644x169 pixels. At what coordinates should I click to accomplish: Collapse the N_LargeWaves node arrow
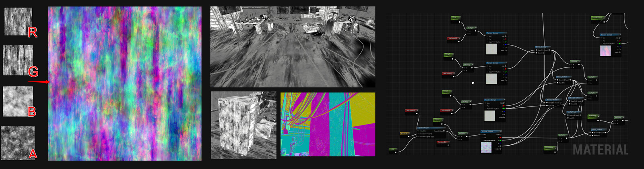tap(605, 18)
